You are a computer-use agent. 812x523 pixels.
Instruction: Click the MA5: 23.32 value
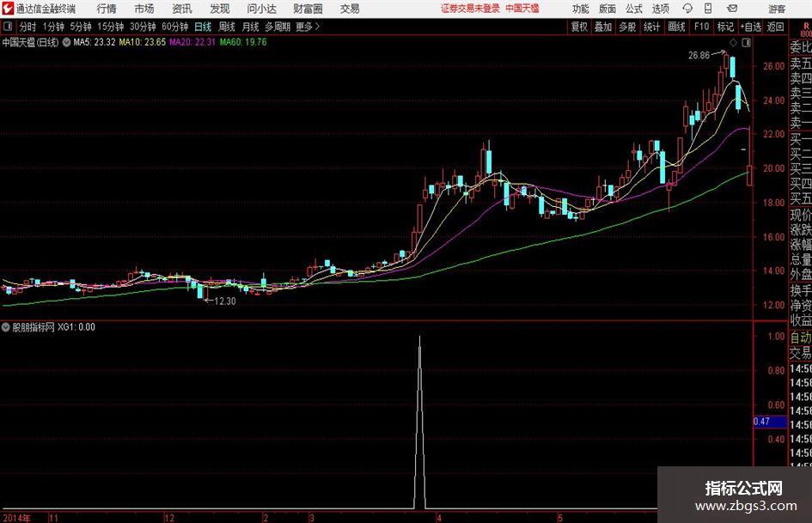coord(95,42)
